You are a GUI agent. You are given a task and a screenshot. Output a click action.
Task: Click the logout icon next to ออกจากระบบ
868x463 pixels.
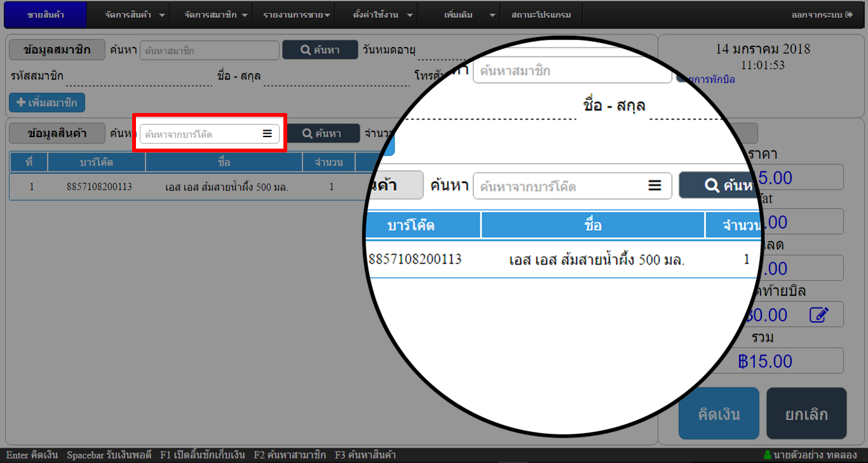[x=848, y=15]
